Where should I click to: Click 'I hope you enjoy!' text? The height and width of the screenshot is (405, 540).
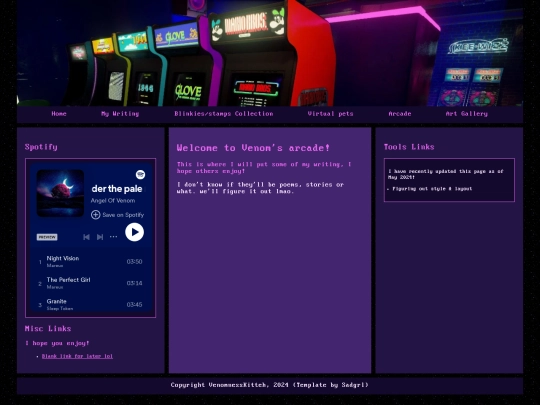(x=57, y=343)
